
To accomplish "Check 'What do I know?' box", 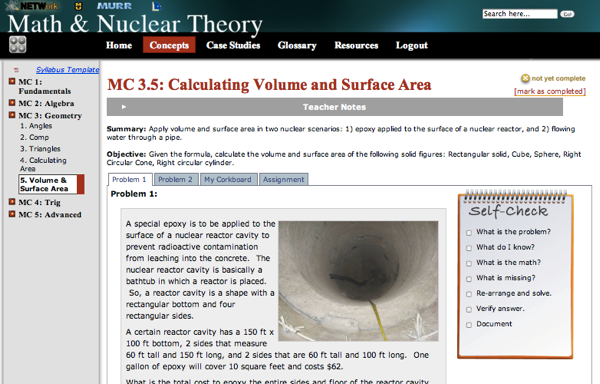I will 469,248.
